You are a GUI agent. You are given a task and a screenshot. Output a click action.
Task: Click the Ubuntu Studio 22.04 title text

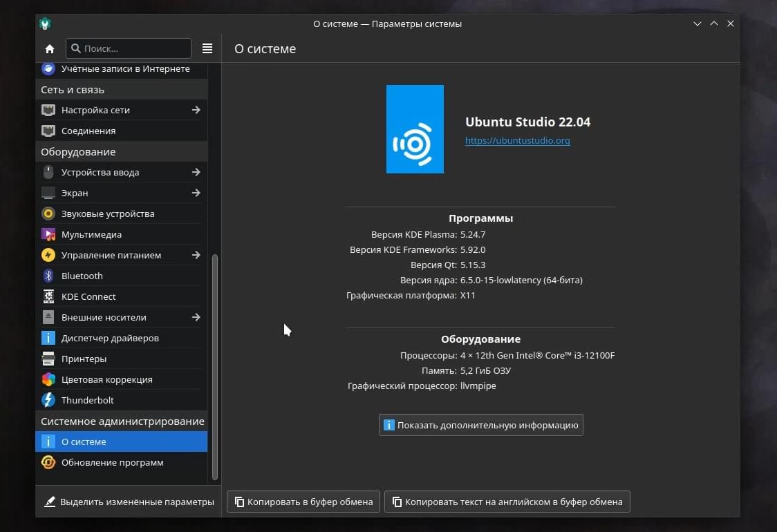coord(527,122)
